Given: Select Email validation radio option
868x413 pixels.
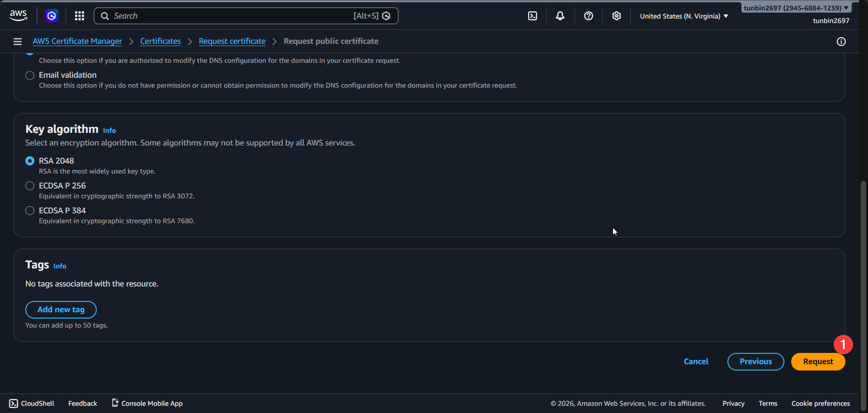Looking at the screenshot, I should pyautogui.click(x=30, y=75).
